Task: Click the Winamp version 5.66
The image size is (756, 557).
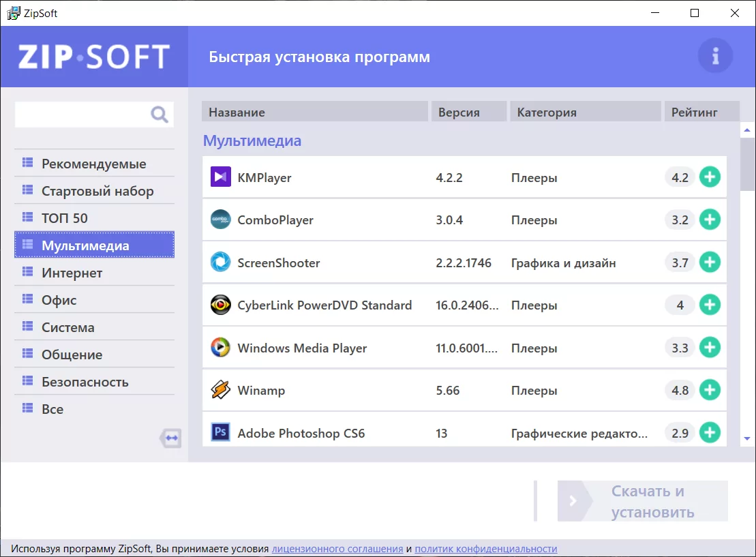Action: point(447,391)
